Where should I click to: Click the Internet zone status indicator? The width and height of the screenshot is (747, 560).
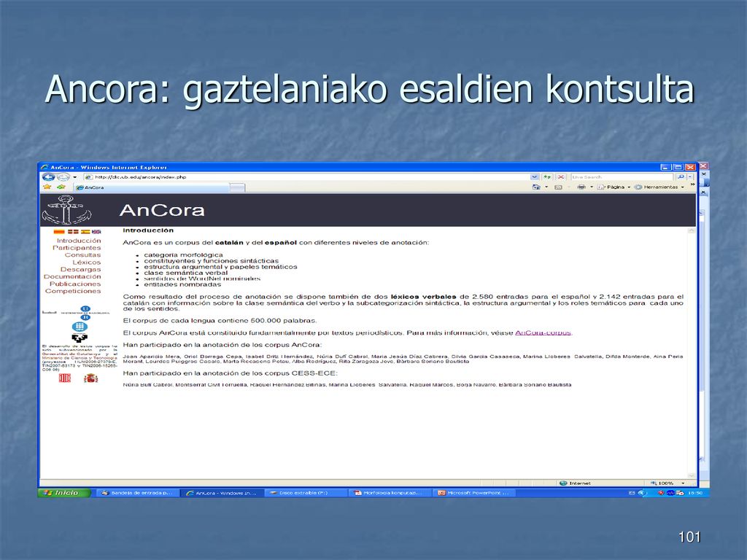[575, 483]
